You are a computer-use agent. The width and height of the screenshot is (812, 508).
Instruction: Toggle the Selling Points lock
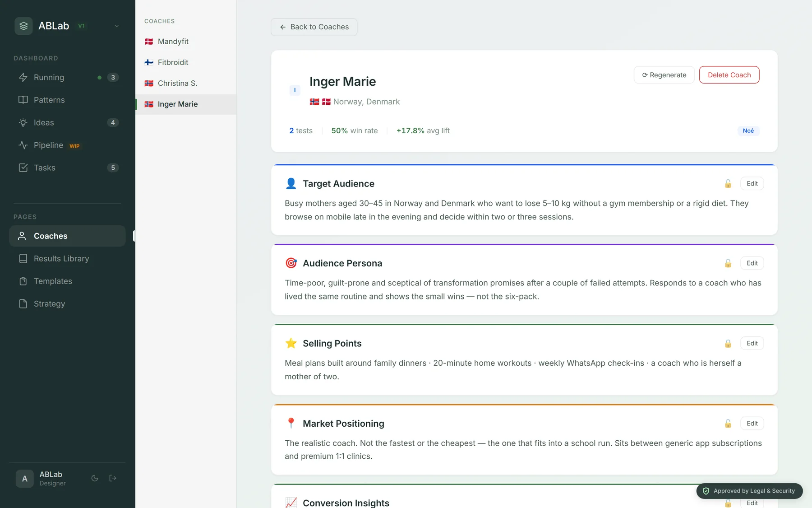(x=728, y=344)
